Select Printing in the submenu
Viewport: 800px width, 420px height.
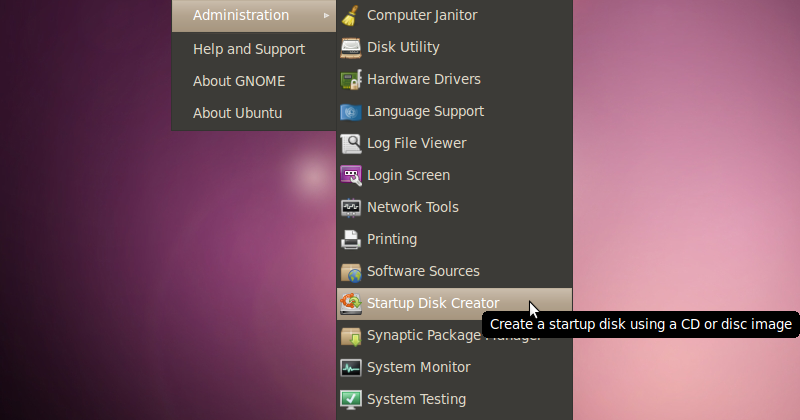pyautogui.click(x=454, y=239)
